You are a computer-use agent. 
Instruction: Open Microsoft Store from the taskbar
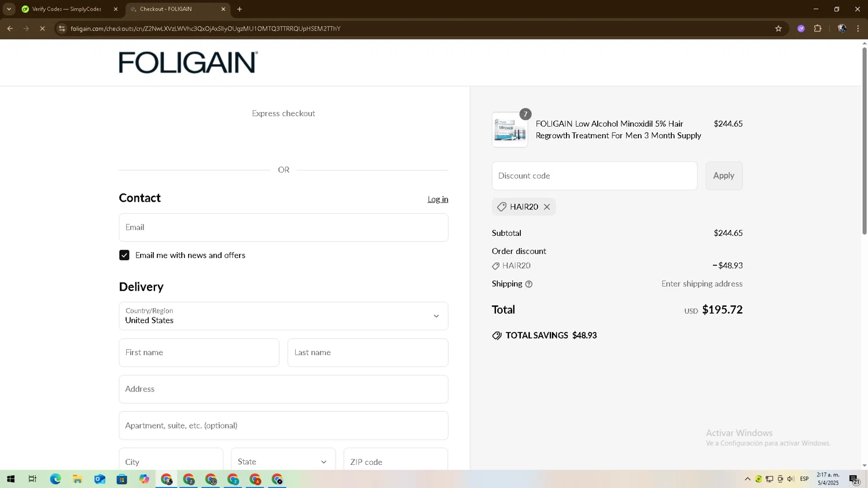point(122,479)
